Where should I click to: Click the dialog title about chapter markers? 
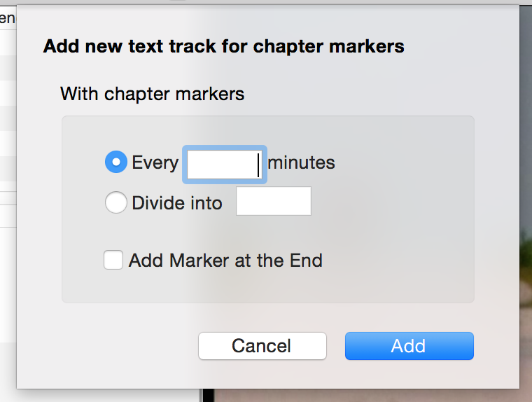pos(224,46)
